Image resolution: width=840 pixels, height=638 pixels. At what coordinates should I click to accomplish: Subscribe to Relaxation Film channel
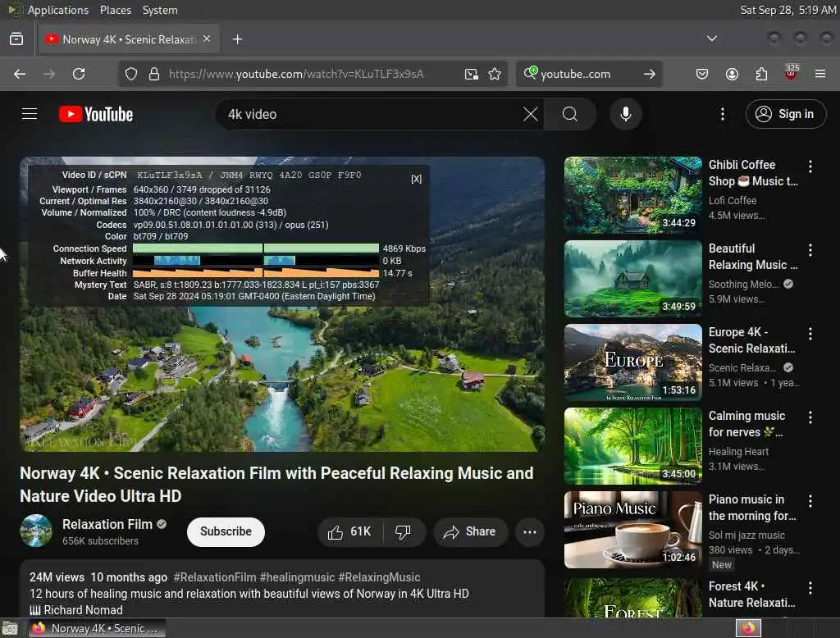point(226,532)
